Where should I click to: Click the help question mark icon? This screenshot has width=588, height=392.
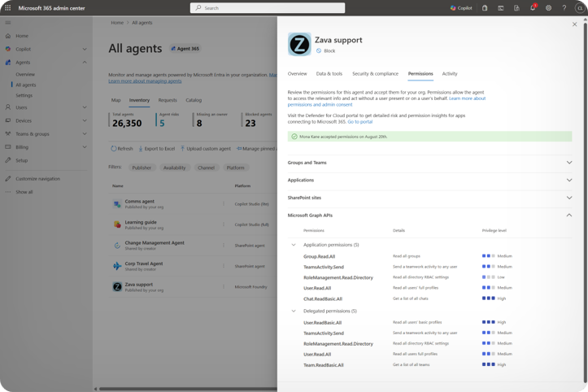[564, 7]
